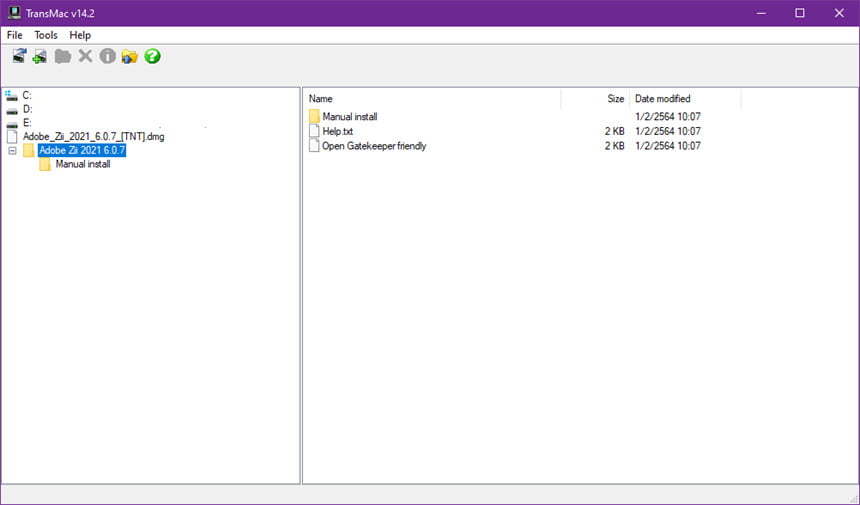Minimize the TransMac window
Image resolution: width=860 pixels, height=505 pixels.
(x=761, y=13)
